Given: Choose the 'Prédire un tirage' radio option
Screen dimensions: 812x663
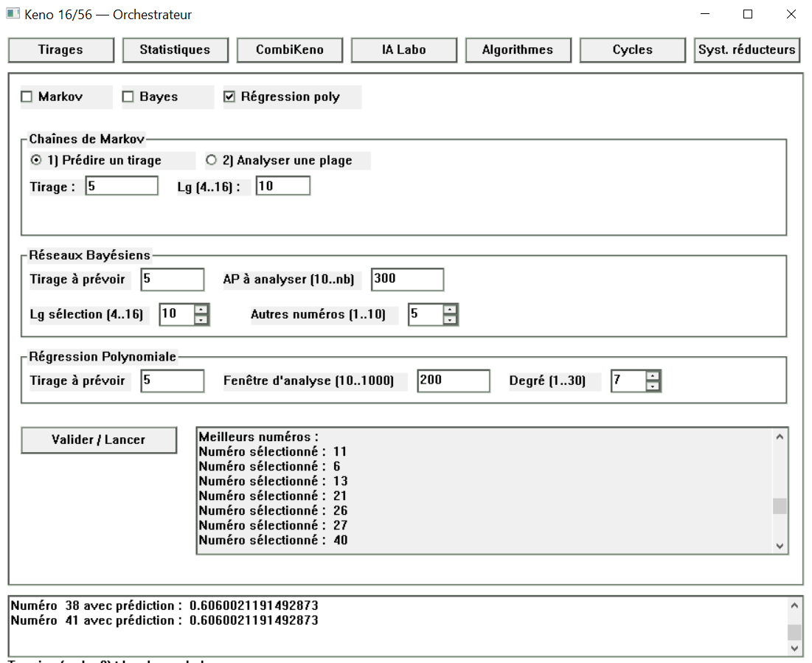Looking at the screenshot, I should [36, 161].
